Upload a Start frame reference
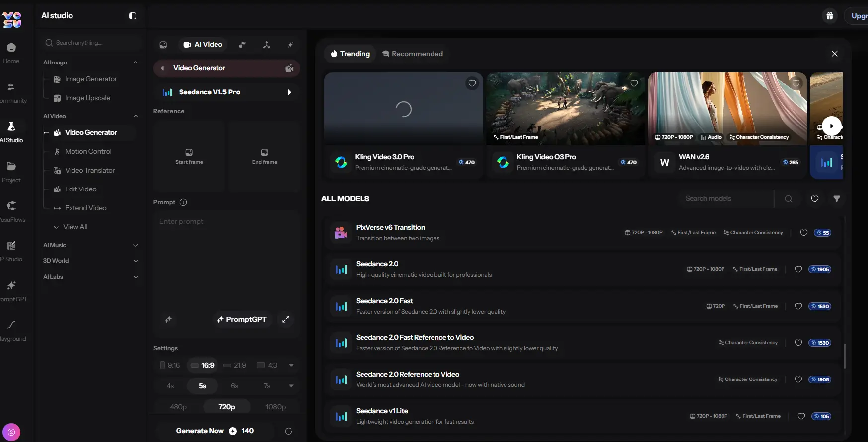This screenshot has width=868, height=442. [189, 157]
